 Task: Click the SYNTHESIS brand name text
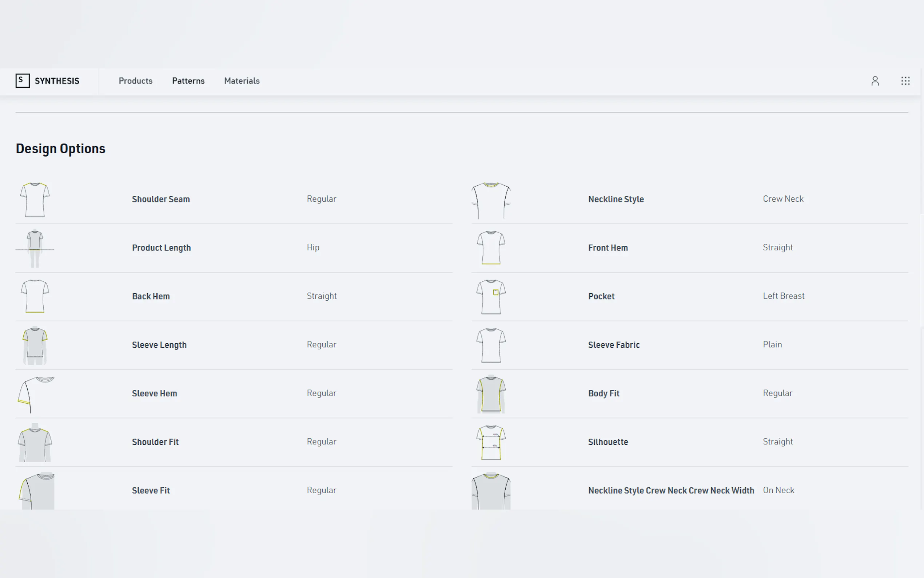point(57,81)
